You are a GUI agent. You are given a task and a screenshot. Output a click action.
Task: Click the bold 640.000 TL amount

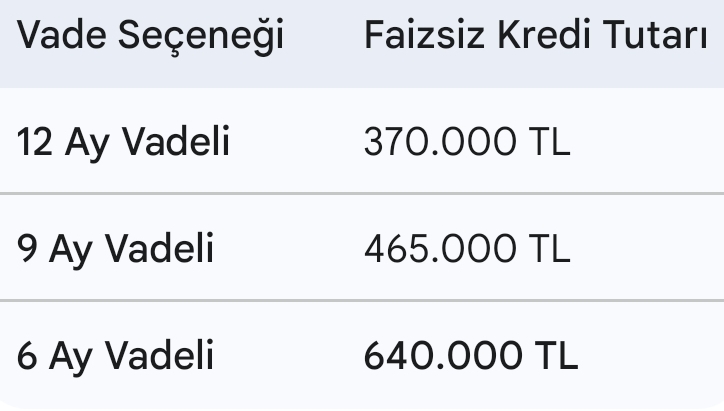point(471,356)
